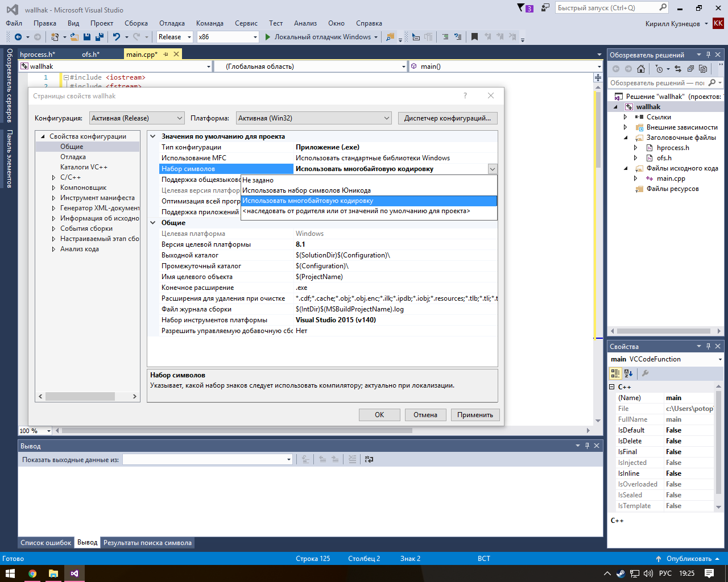Select Отладка in the property tree
The width and height of the screenshot is (728, 582).
[73, 157]
